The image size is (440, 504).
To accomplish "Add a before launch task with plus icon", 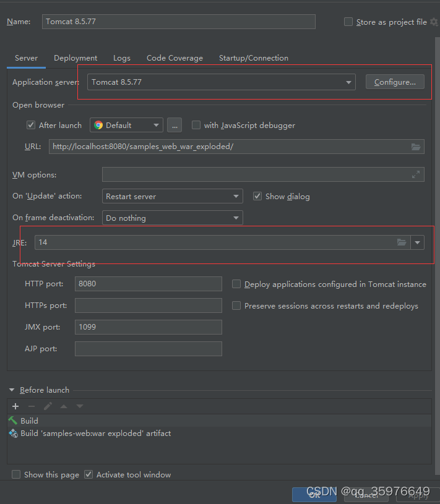I will 15,406.
